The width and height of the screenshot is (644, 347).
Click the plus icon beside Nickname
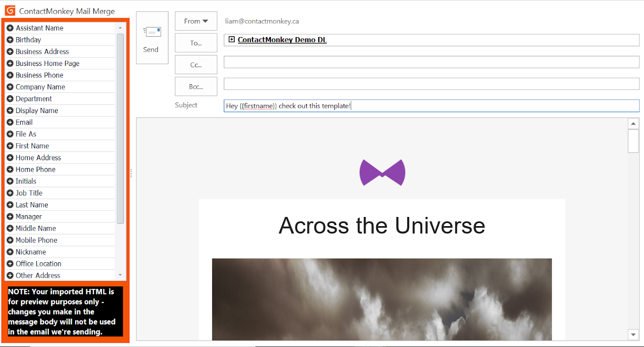[x=10, y=252]
